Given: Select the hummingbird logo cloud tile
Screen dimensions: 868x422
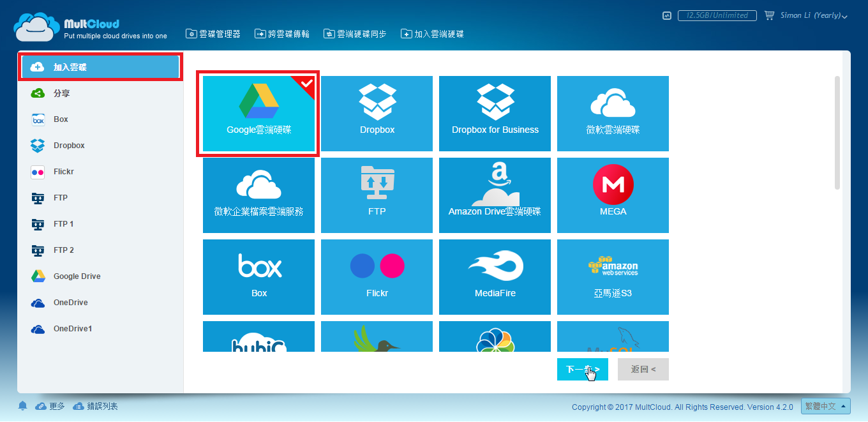Looking at the screenshot, I should (x=377, y=336).
